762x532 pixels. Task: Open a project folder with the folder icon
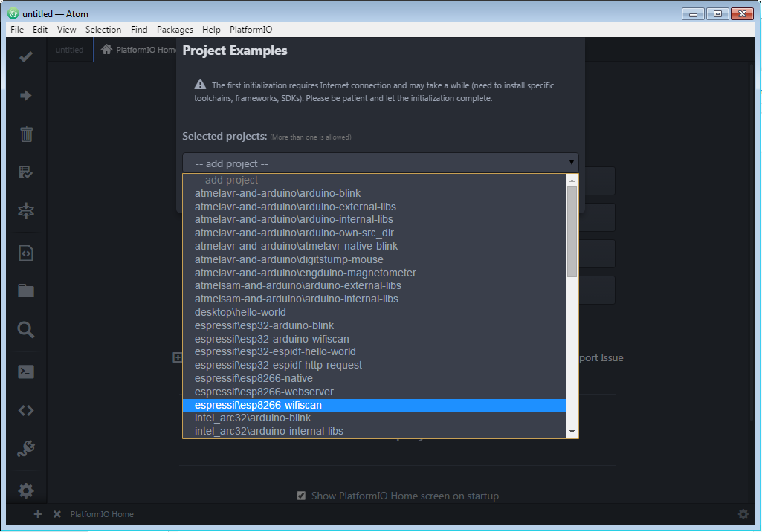pos(25,290)
